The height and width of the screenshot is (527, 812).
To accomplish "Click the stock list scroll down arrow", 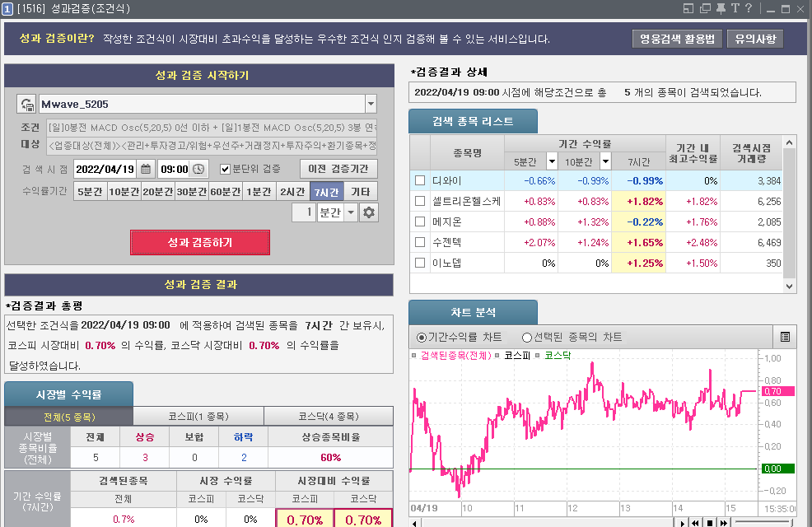I will 789,287.
